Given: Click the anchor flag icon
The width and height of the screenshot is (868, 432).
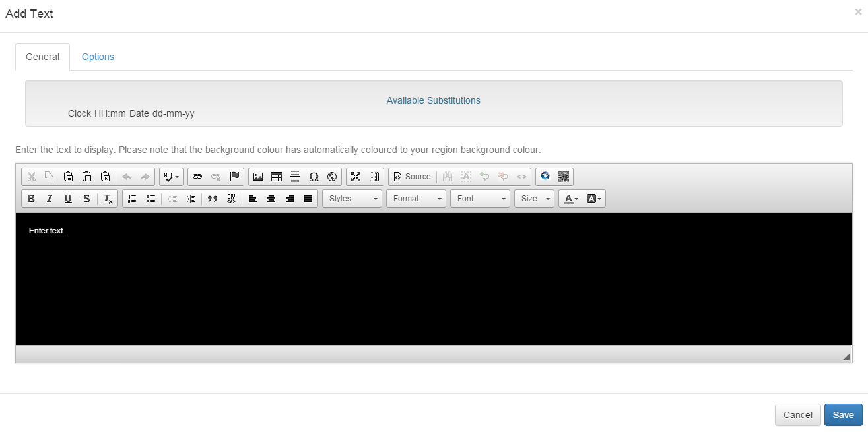Looking at the screenshot, I should tap(234, 177).
